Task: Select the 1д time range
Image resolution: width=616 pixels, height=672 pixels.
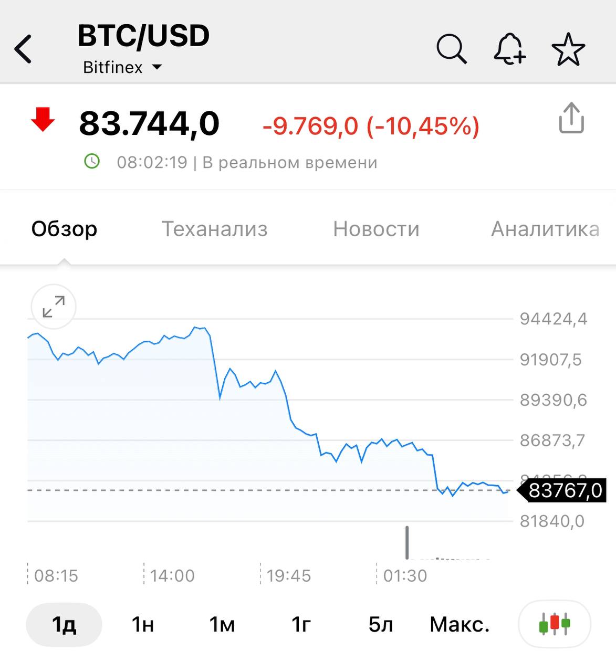Action: tap(64, 625)
